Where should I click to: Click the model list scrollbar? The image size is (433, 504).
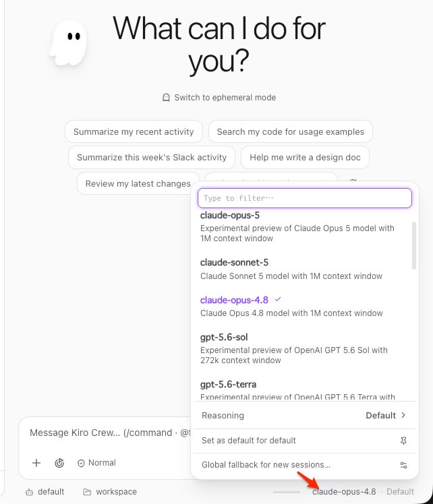pos(414,245)
